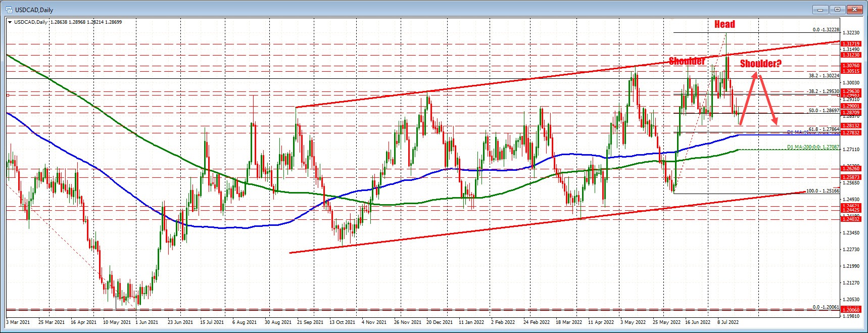
Task: Click the 1.25873 red price label
Action: (850, 177)
